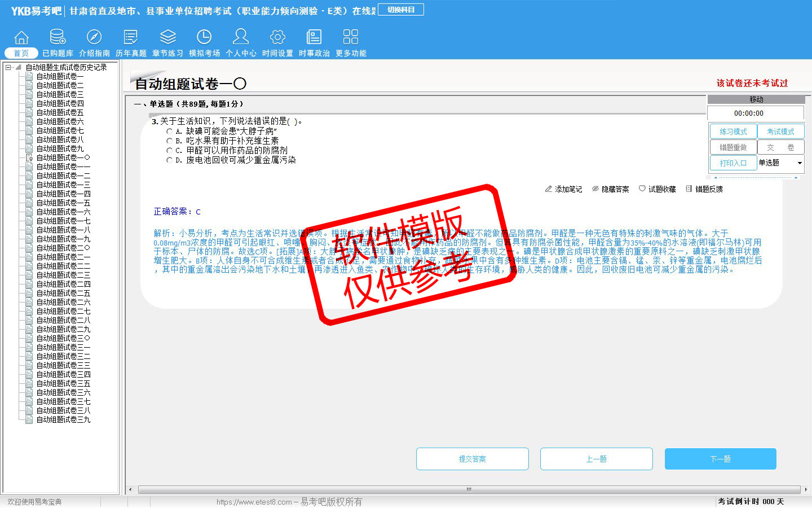Open 历年真题 past exam papers
Screen dimensions: 812x508
pyautogui.click(x=131, y=38)
